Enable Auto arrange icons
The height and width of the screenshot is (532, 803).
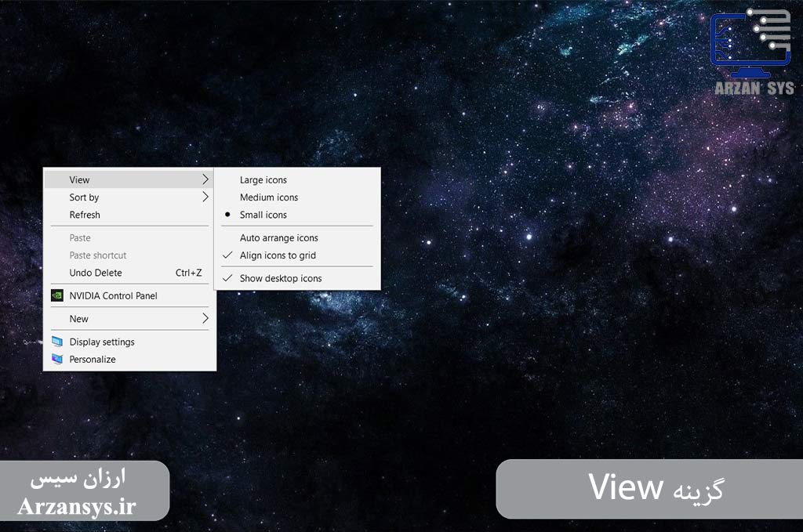click(297, 238)
